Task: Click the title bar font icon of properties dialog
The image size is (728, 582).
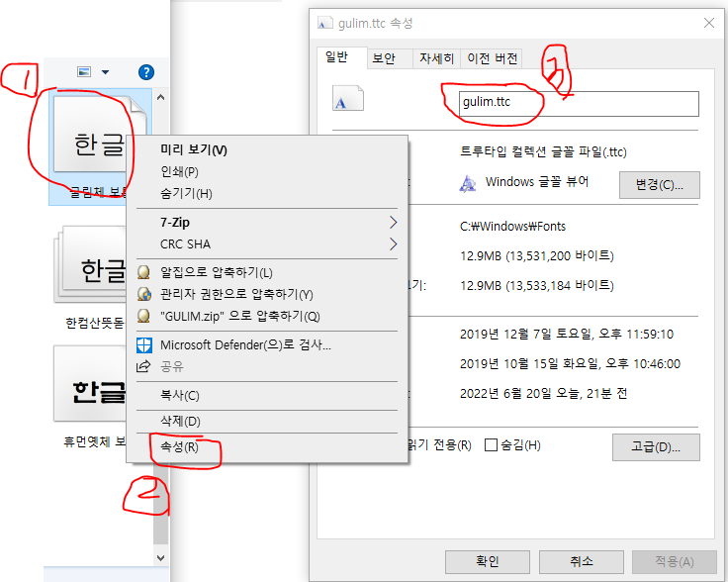Action: point(325,23)
